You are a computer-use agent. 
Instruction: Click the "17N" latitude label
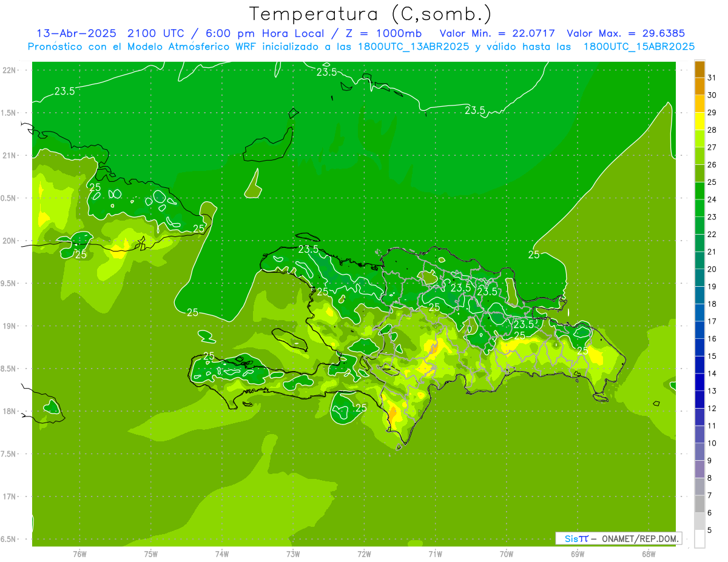tap(10, 497)
